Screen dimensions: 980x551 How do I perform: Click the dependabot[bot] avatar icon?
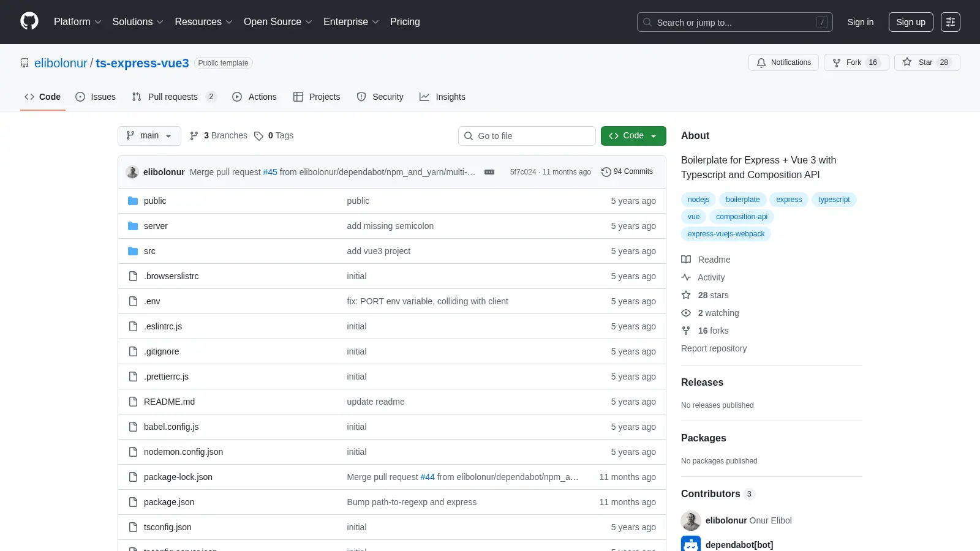(691, 544)
